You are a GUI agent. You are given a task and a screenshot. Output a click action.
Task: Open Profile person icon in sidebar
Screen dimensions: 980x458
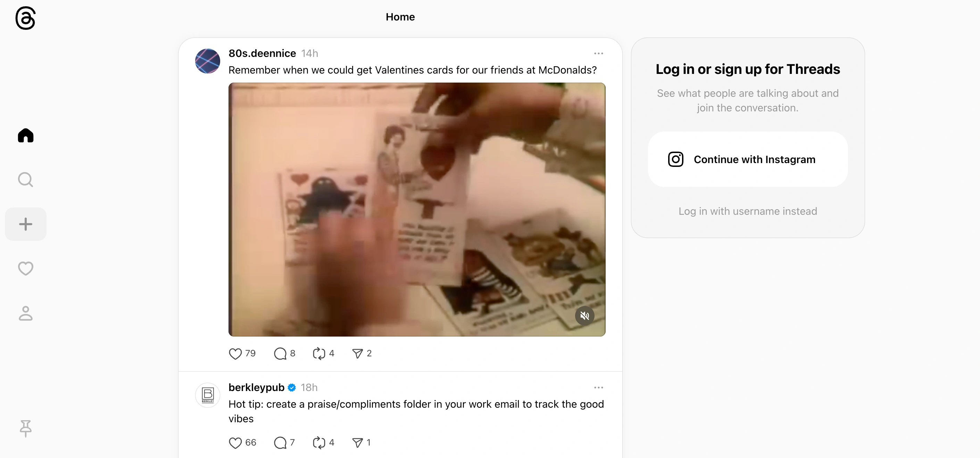(25, 313)
